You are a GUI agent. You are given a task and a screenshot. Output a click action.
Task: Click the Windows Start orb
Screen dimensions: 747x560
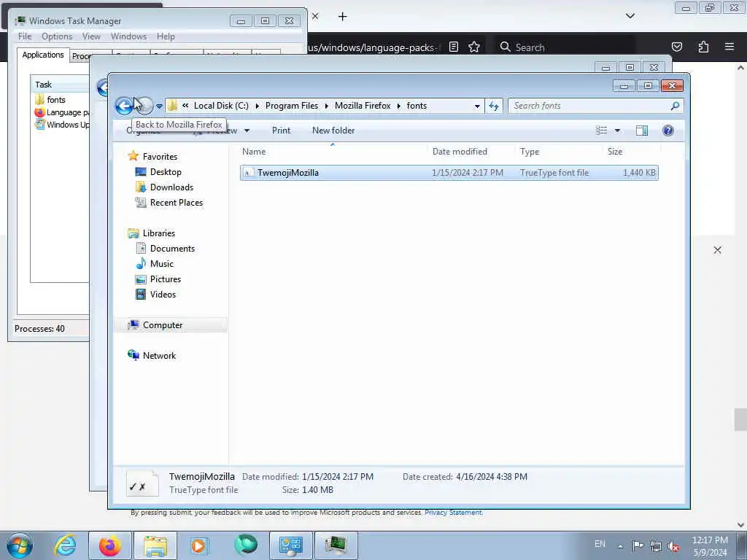[20, 545]
